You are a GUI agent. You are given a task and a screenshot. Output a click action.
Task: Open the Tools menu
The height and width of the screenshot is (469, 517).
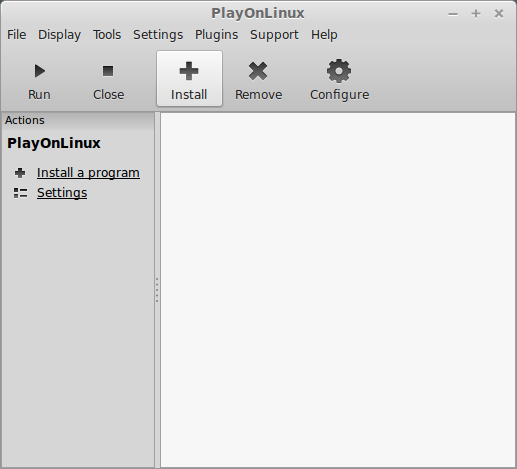point(107,35)
